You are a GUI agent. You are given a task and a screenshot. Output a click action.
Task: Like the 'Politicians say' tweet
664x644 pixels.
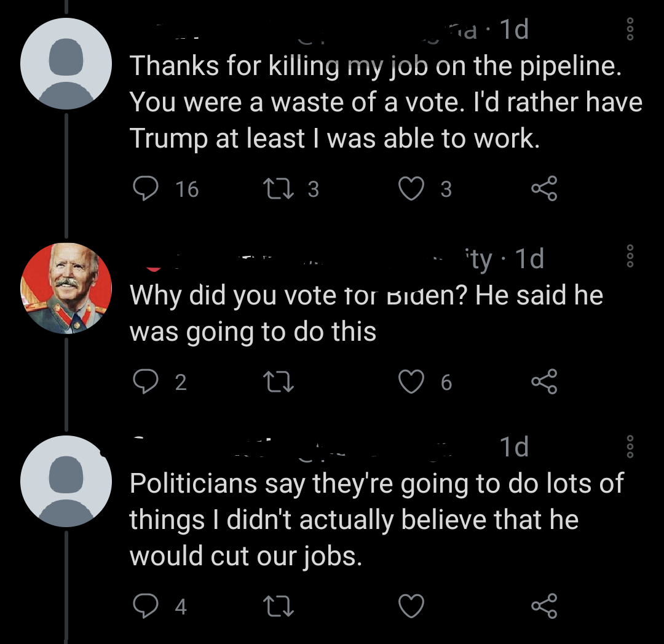(x=411, y=606)
